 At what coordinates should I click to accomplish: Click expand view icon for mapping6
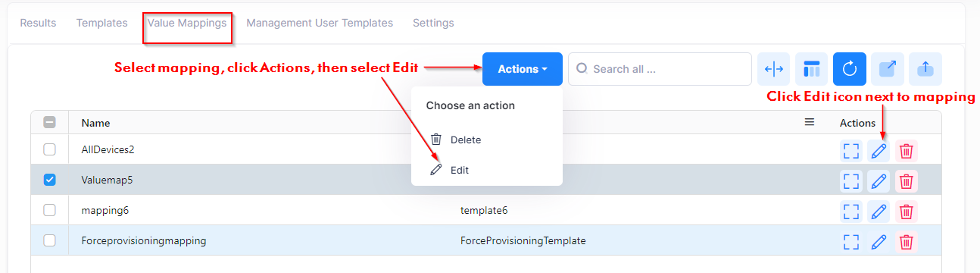pos(851,211)
